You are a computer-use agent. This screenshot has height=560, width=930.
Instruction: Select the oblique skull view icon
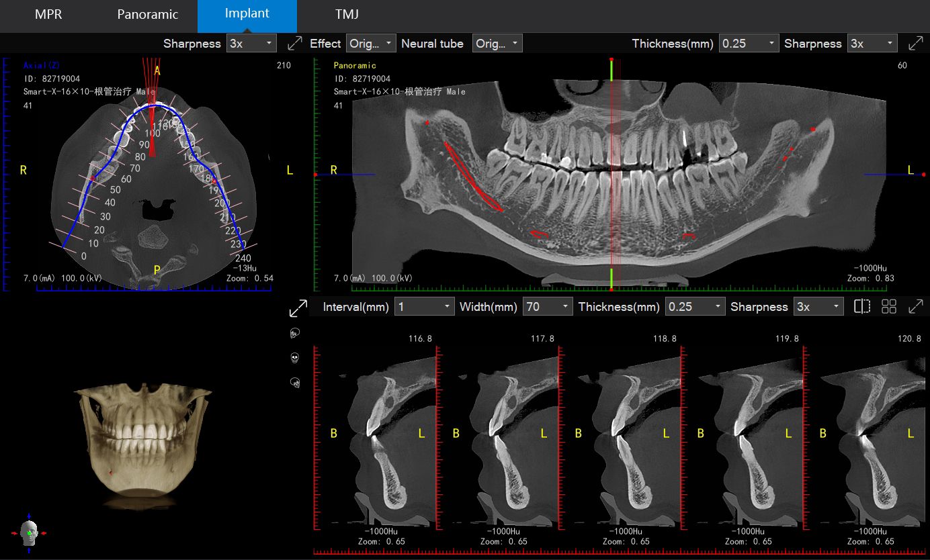(x=295, y=381)
